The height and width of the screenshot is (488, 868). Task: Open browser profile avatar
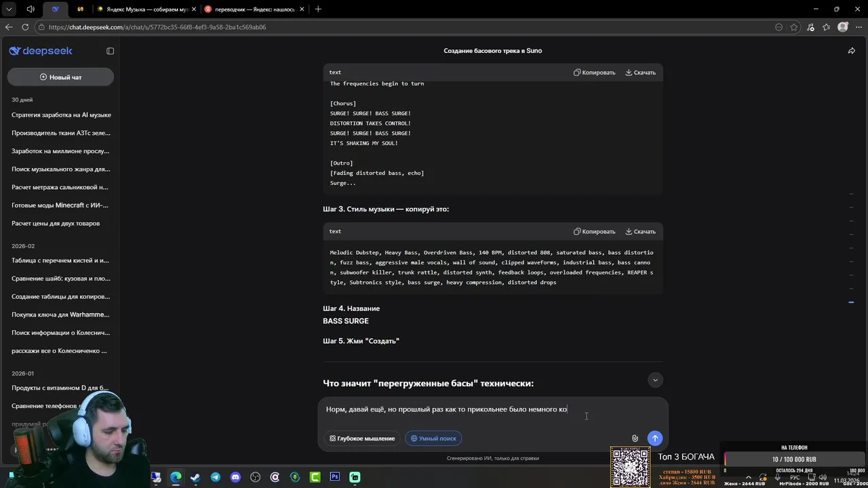pos(843,27)
